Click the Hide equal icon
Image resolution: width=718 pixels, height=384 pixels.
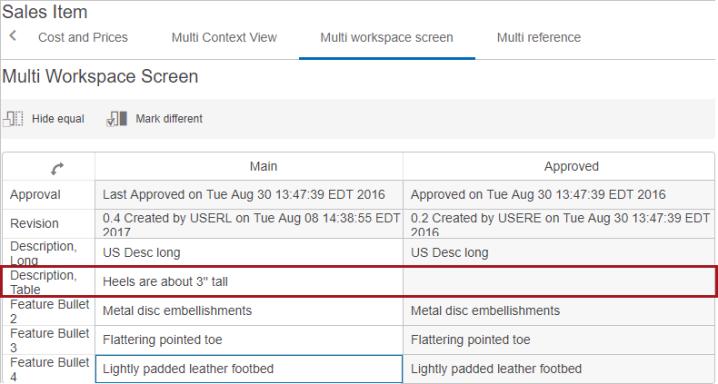[x=13, y=119]
